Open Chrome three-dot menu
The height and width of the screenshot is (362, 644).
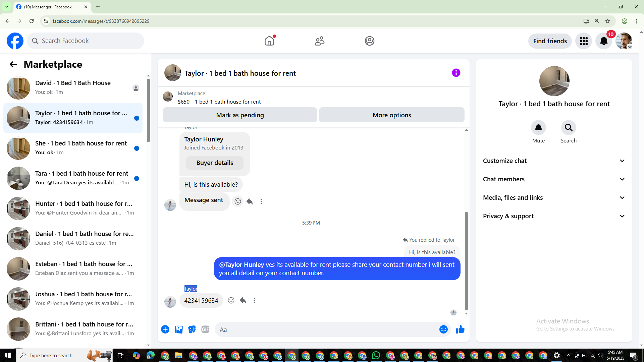pyautogui.click(x=637, y=21)
